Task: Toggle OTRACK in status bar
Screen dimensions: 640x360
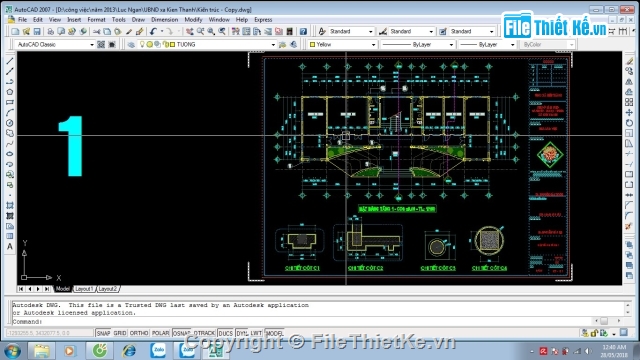Action: (204, 333)
